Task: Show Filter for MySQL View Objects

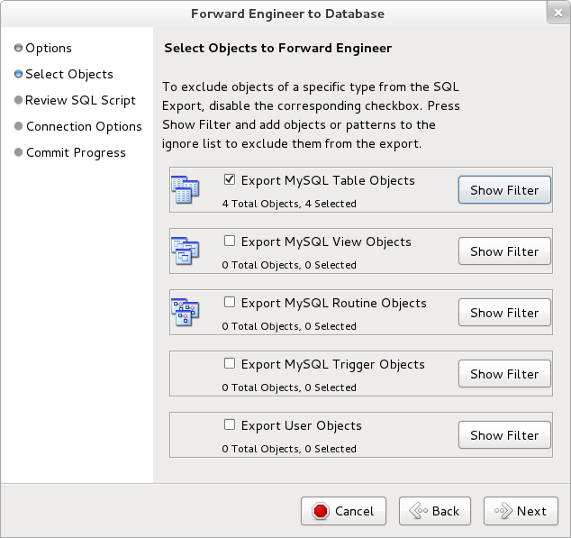Action: point(504,251)
